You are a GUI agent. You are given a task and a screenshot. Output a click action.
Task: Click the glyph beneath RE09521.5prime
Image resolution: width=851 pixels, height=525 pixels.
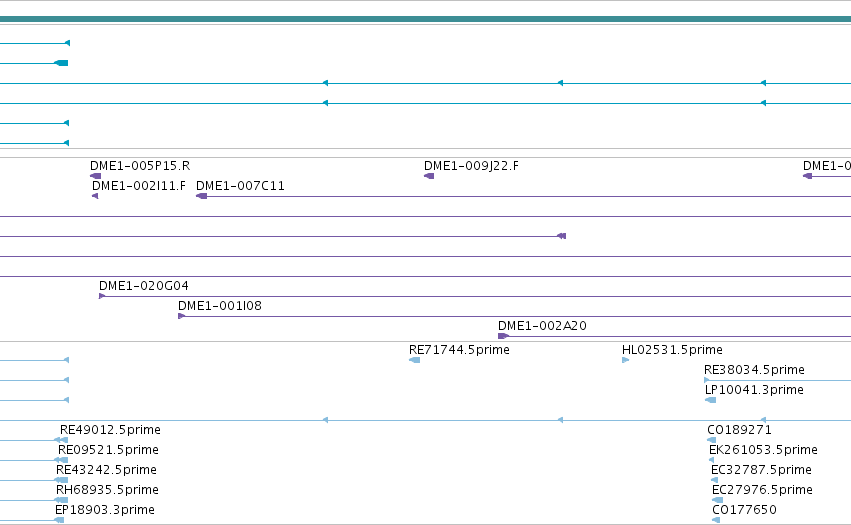coord(61,460)
